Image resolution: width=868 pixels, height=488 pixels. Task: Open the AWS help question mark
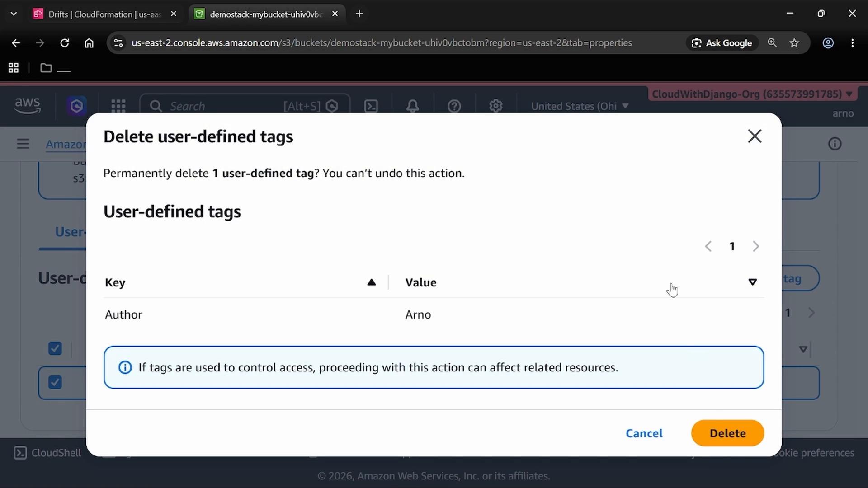[454, 106]
